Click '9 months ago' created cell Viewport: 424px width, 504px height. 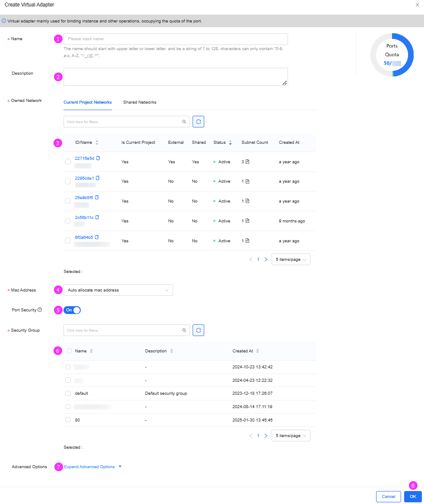pos(292,221)
